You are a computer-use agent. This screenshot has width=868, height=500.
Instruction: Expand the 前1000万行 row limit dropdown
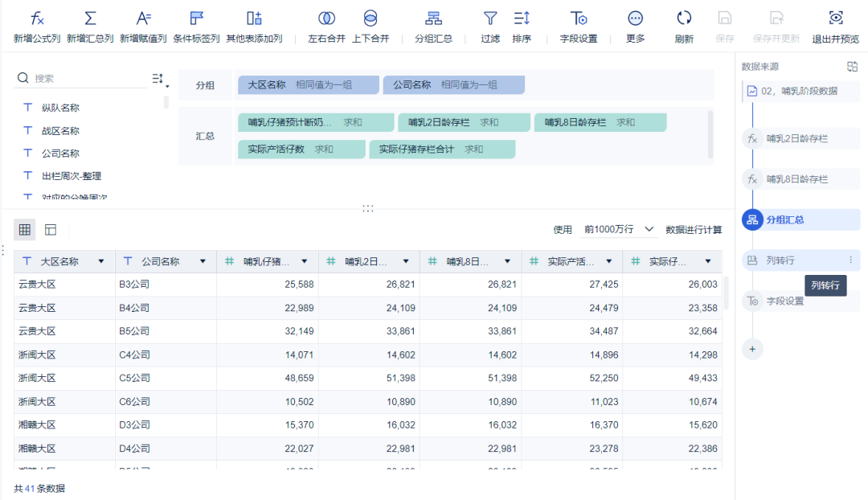click(x=619, y=229)
